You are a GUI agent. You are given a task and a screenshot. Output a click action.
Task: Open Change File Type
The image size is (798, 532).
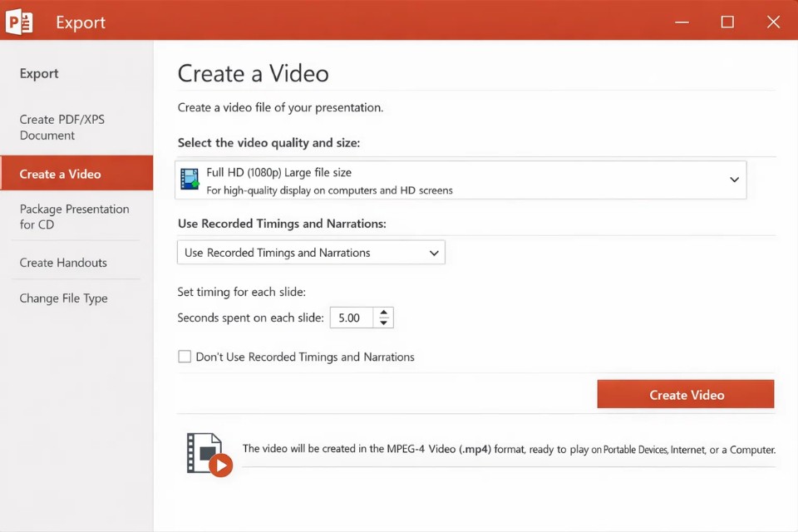point(63,298)
